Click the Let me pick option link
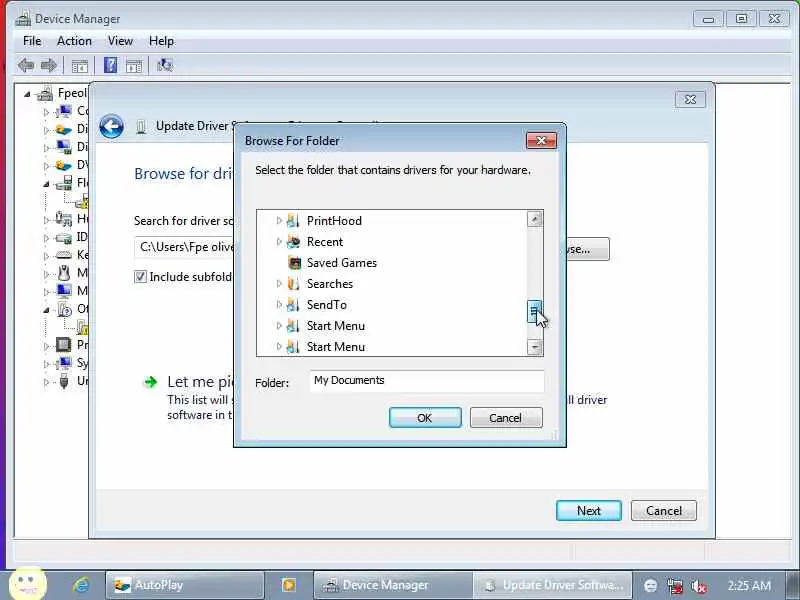Screen dimensions: 800x600 (x=201, y=382)
